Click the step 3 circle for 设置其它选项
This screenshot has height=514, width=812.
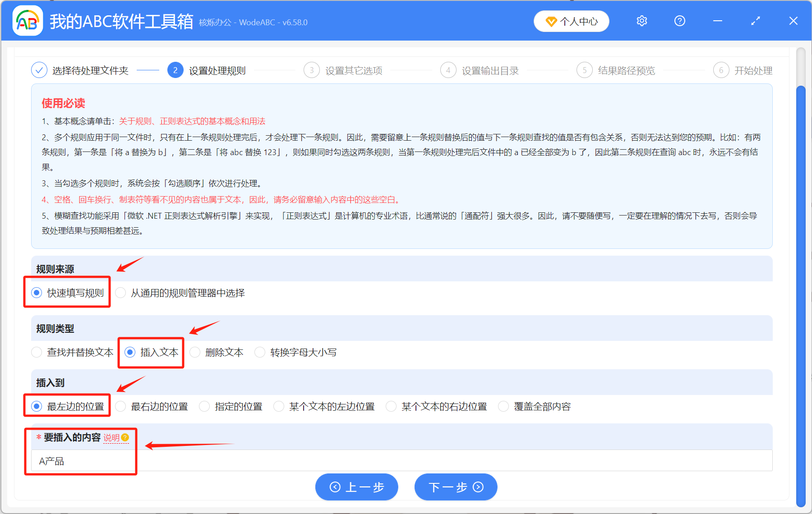click(312, 70)
